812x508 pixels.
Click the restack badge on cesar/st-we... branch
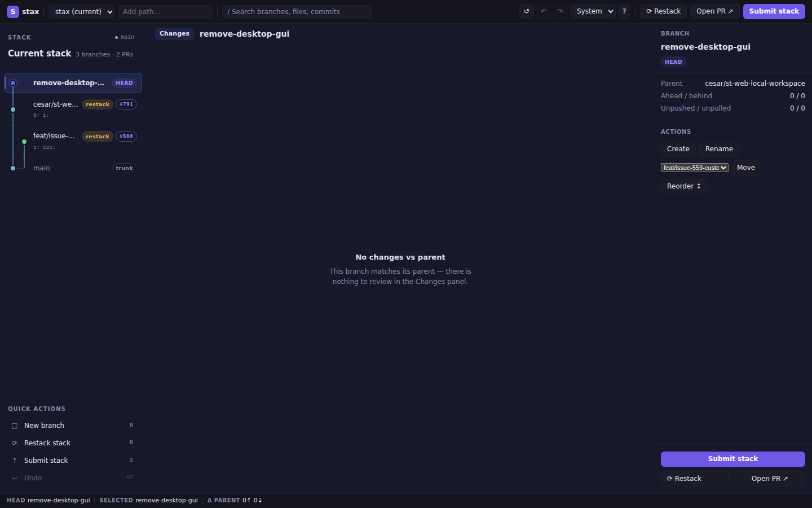point(98,104)
